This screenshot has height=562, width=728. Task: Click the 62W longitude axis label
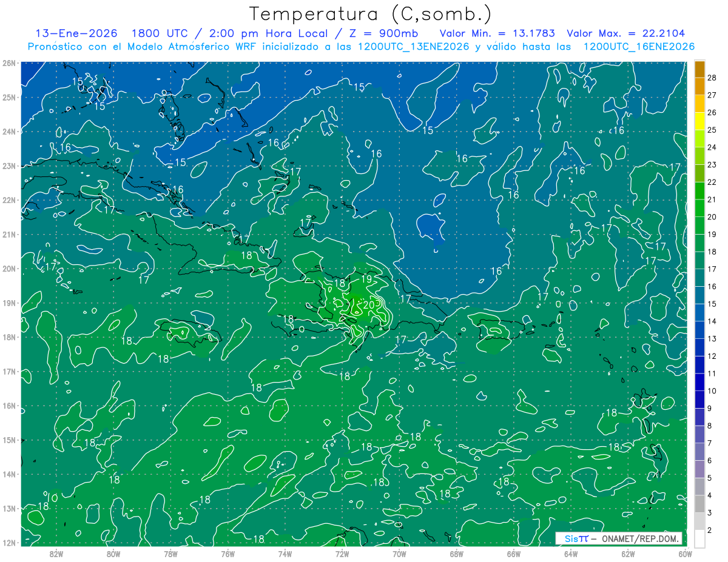tap(628, 554)
